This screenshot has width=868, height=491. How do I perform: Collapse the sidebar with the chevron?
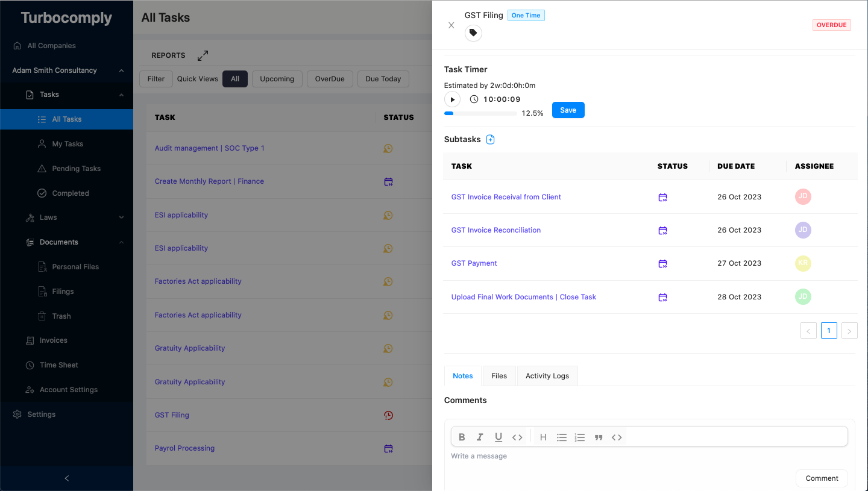[66, 478]
